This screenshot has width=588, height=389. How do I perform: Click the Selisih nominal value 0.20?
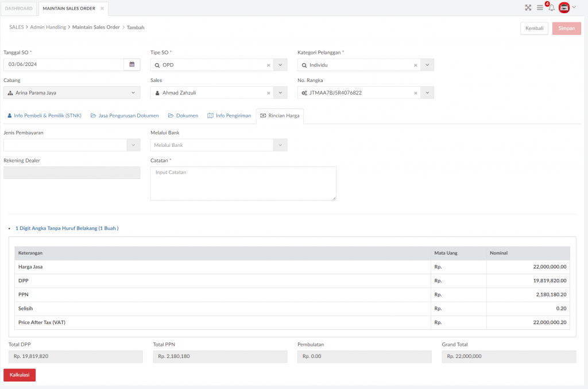point(562,309)
